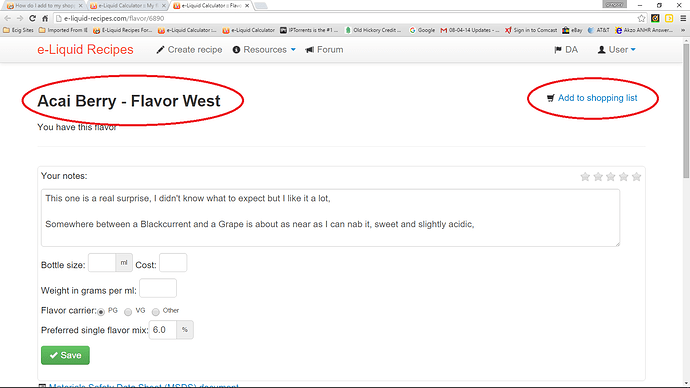Open the Akzo ANHR Answer bookmark
The height and width of the screenshot is (388, 690).
[644, 30]
